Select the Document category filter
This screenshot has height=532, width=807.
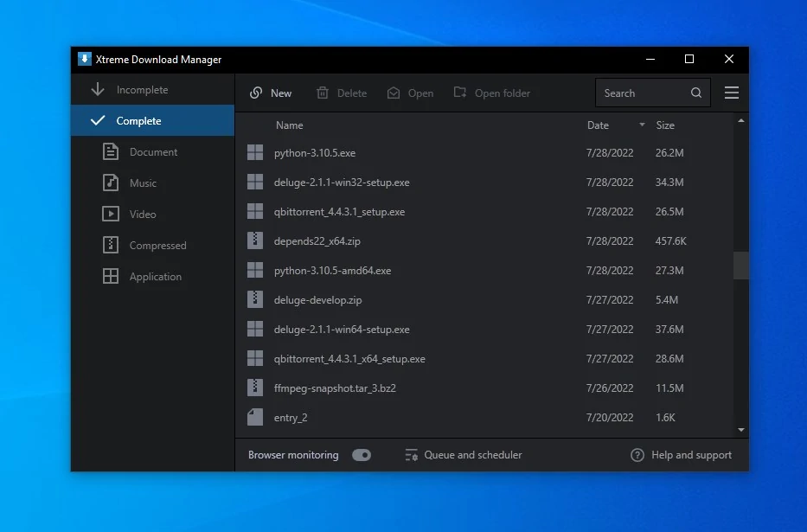154,151
